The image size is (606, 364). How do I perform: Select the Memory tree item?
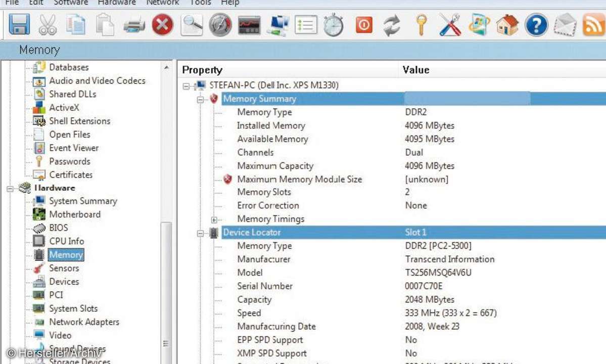[x=66, y=255]
